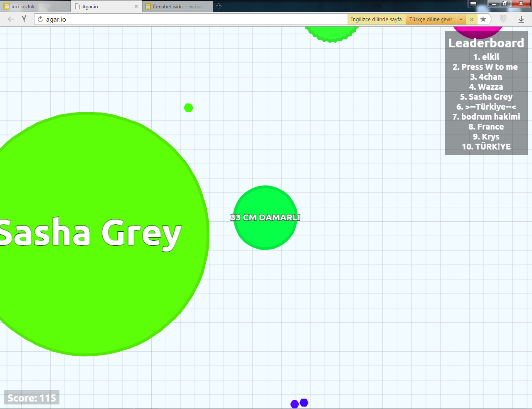This screenshot has width=532, height=409.
Task: Click the Cenabet isidci tab favicon
Action: (x=148, y=6)
